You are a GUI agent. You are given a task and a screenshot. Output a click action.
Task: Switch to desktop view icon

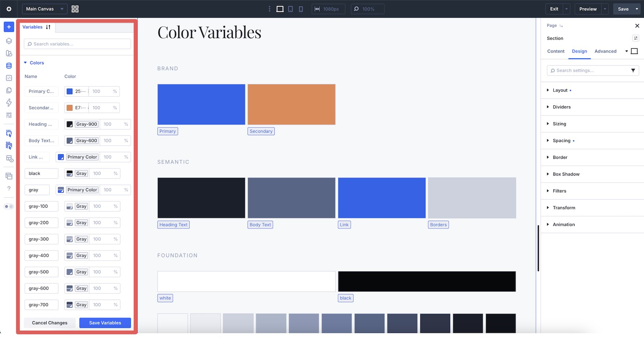click(280, 9)
